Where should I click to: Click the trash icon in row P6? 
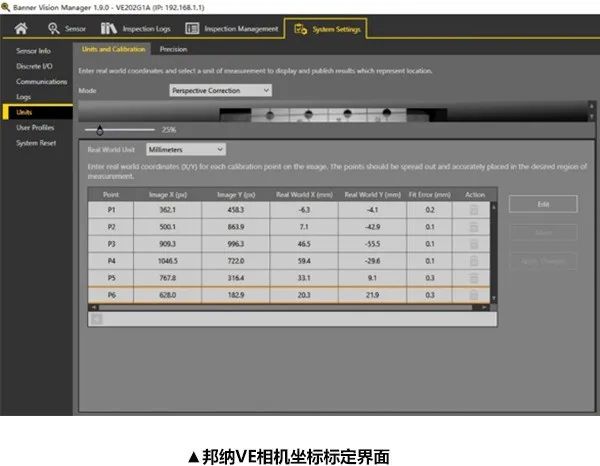click(474, 295)
